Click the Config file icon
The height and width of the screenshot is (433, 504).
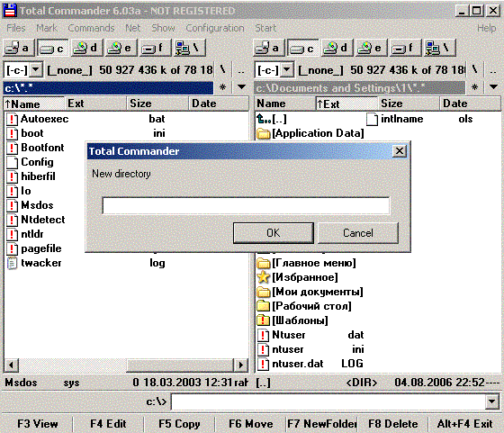tap(12, 162)
